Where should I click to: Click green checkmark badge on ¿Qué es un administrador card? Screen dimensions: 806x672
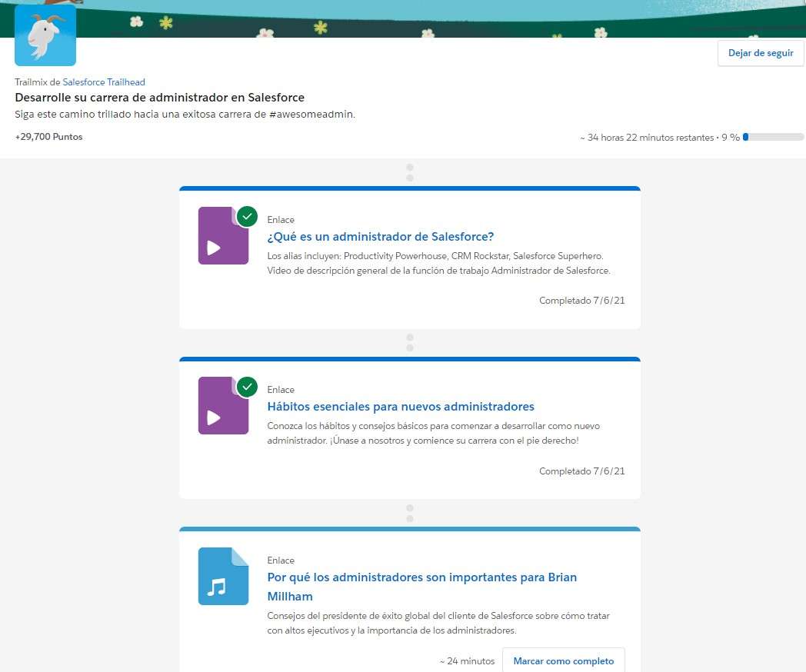click(x=247, y=216)
